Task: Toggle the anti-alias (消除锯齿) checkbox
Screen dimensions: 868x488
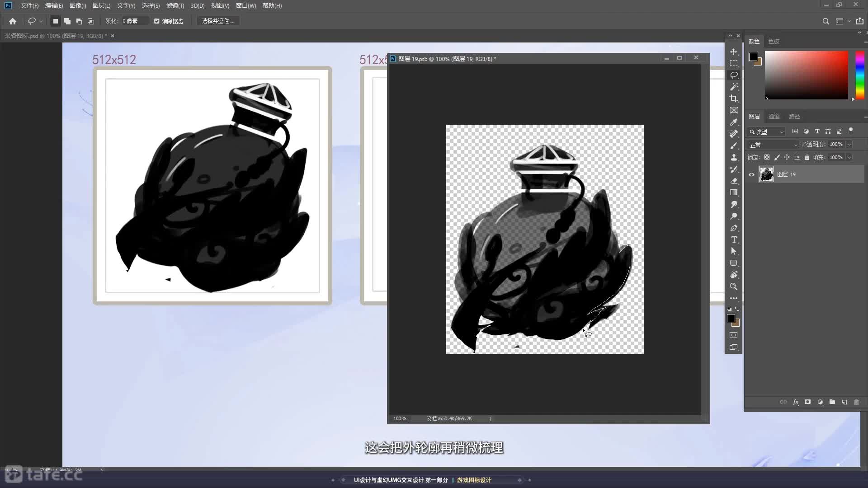Action: [x=157, y=21]
